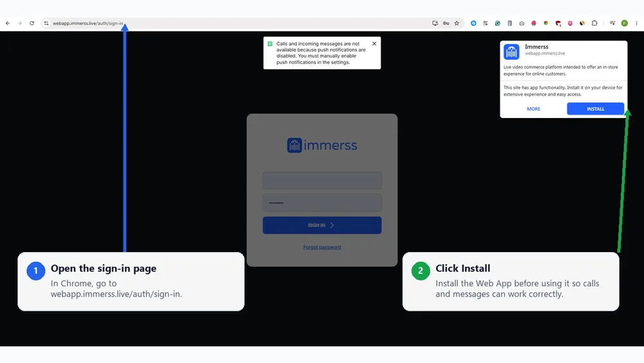Open the multicolor sphere extension icon
Image resolution: width=644 pixels, height=363 pixels.
click(546, 23)
